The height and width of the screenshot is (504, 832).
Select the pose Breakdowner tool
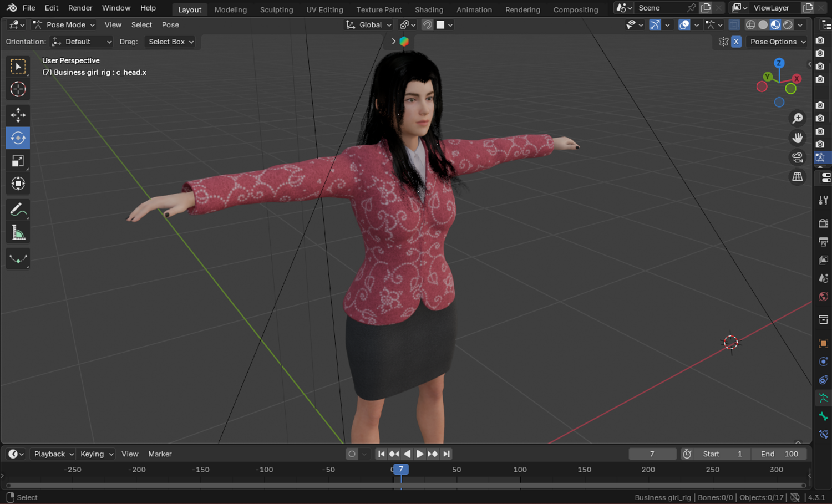coord(18,259)
